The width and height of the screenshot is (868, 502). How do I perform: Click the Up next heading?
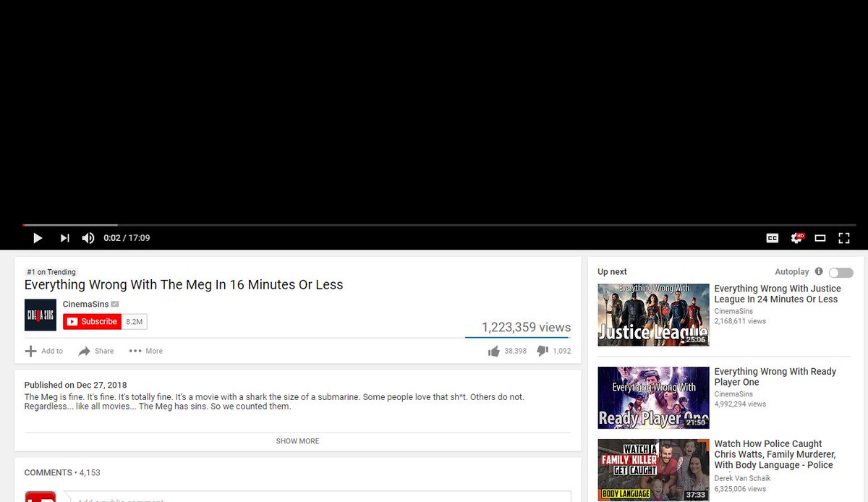[x=612, y=272]
